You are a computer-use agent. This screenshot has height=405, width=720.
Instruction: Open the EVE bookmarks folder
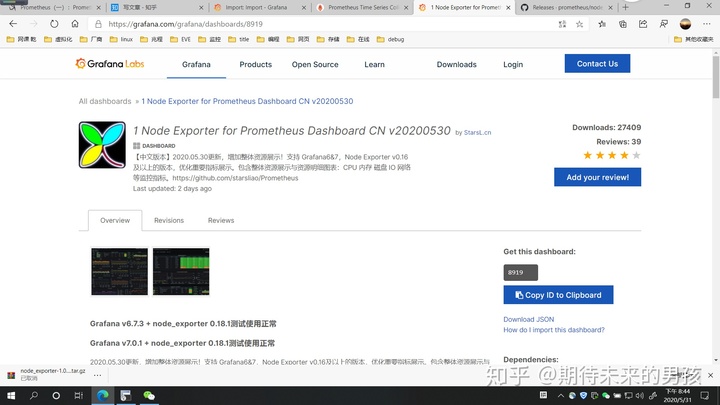pos(180,39)
